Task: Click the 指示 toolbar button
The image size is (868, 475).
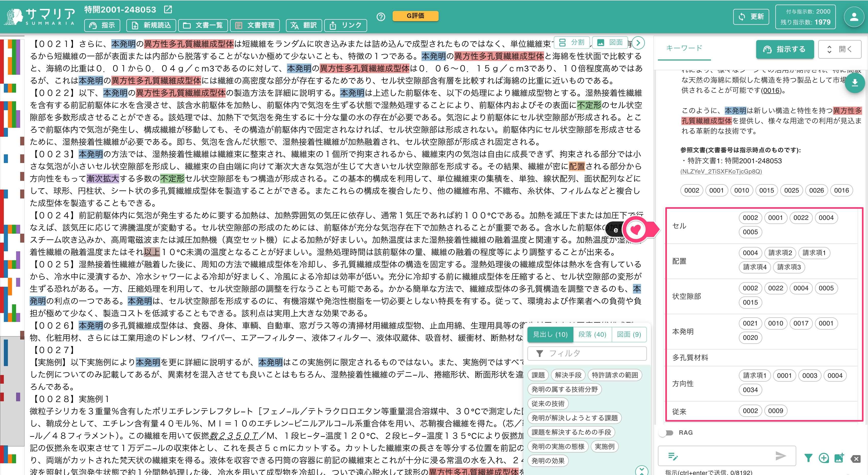Action: pyautogui.click(x=102, y=25)
